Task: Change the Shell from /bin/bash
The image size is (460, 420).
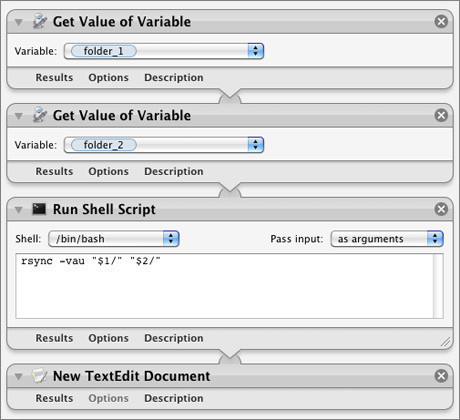Action: [x=114, y=239]
